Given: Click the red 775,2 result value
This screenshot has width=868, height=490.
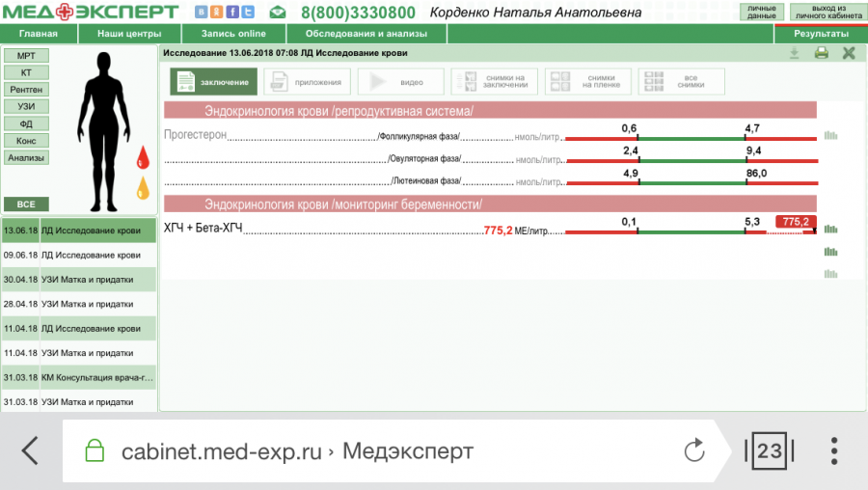Looking at the screenshot, I should tap(498, 231).
